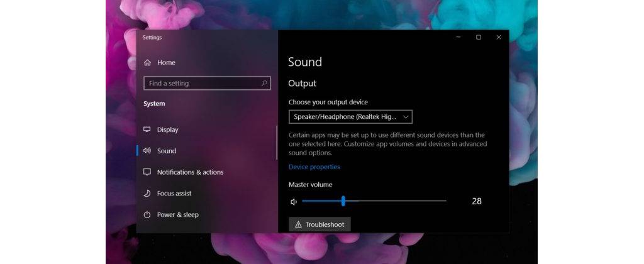Minimize the Settings window
This screenshot has height=264, width=644.
click(x=458, y=37)
